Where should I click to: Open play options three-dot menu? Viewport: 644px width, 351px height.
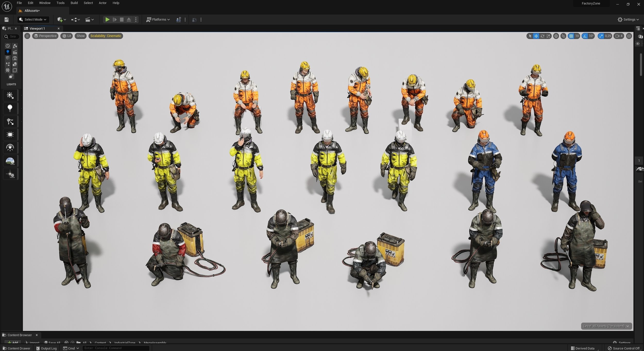tap(136, 20)
